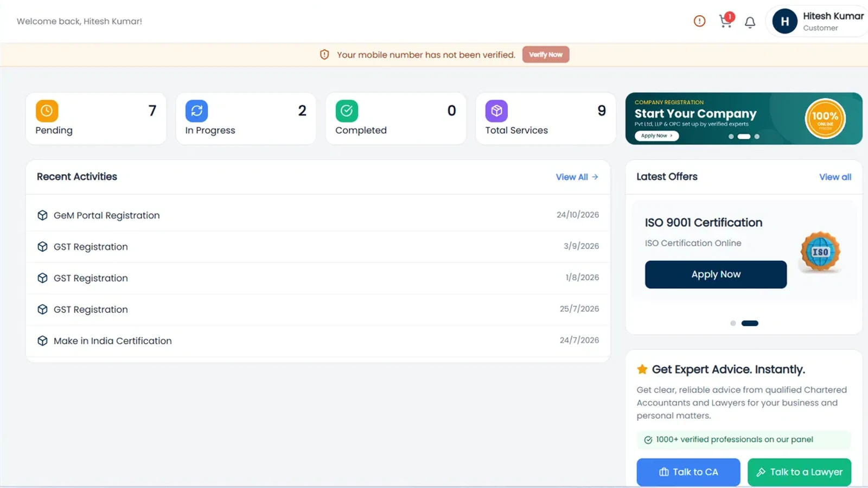Click the ISO 9001 Certification title

pyautogui.click(x=704, y=222)
